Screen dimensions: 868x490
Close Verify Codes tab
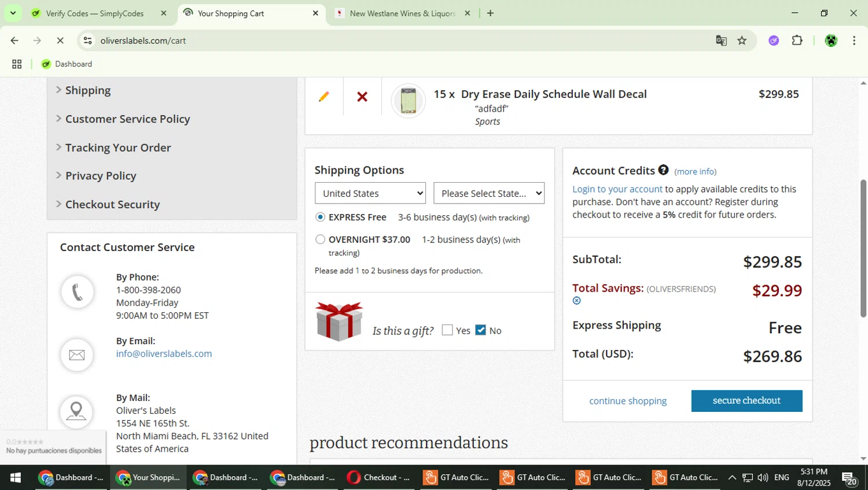pos(164,13)
